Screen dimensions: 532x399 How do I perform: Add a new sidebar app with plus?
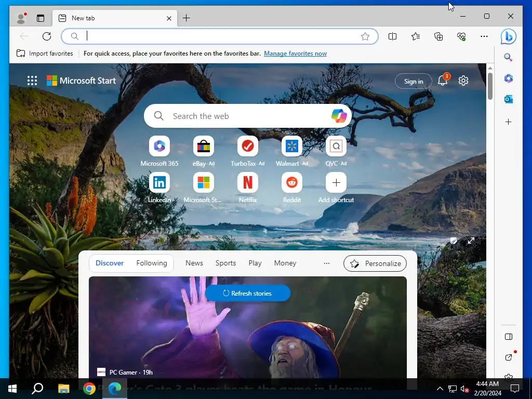click(x=508, y=122)
